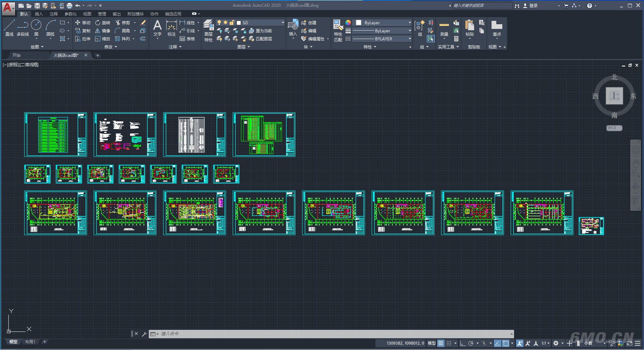Open the 文字 (Text) tool
Screen dimensions: 644x350
(157, 28)
